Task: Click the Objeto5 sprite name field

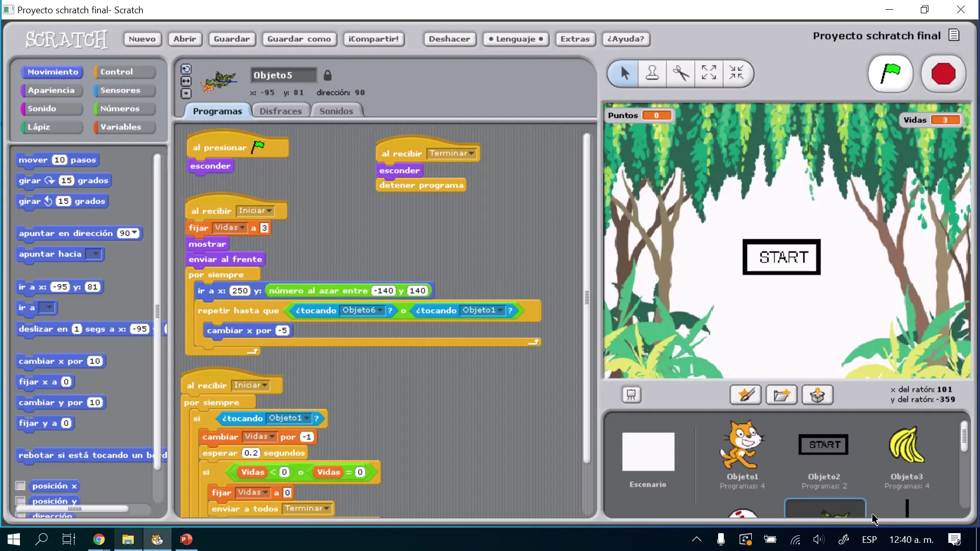Action: tap(283, 75)
